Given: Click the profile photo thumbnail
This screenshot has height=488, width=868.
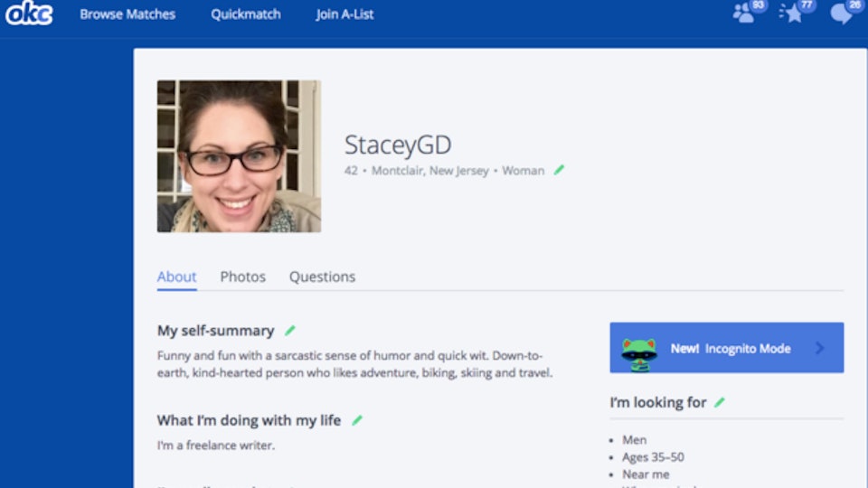Looking at the screenshot, I should click(x=239, y=156).
